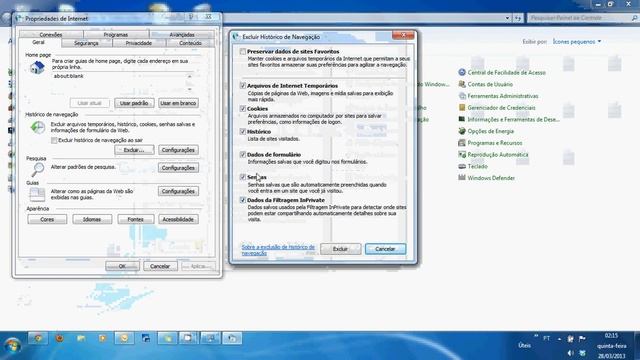Click the volume icon in system tray
The height and width of the screenshot is (360, 640).
tap(570, 353)
